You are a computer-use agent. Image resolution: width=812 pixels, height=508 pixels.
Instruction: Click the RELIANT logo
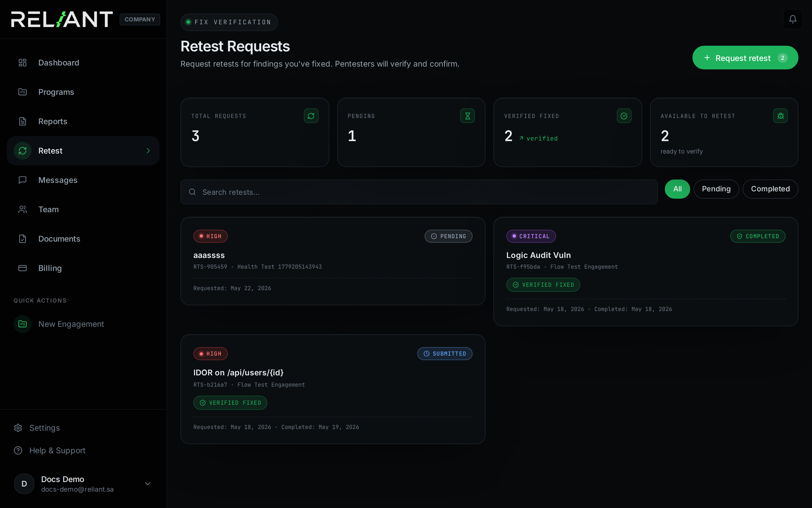(x=62, y=19)
